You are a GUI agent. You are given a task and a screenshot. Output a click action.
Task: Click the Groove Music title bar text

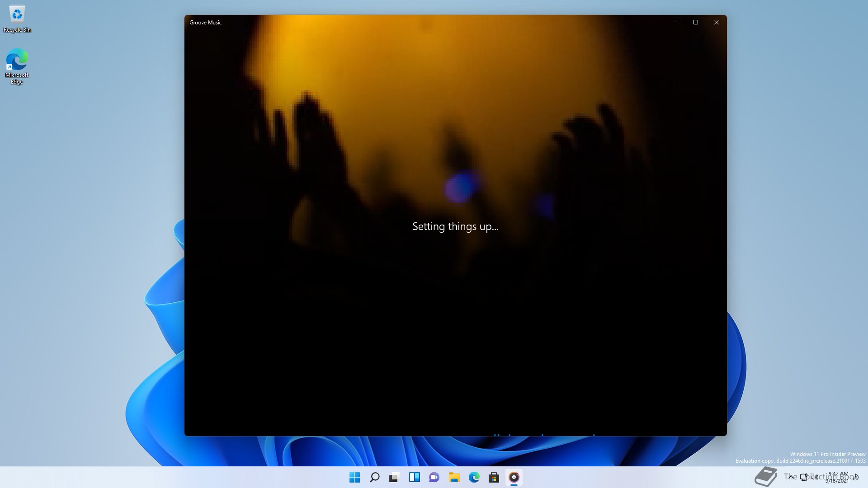[206, 23]
